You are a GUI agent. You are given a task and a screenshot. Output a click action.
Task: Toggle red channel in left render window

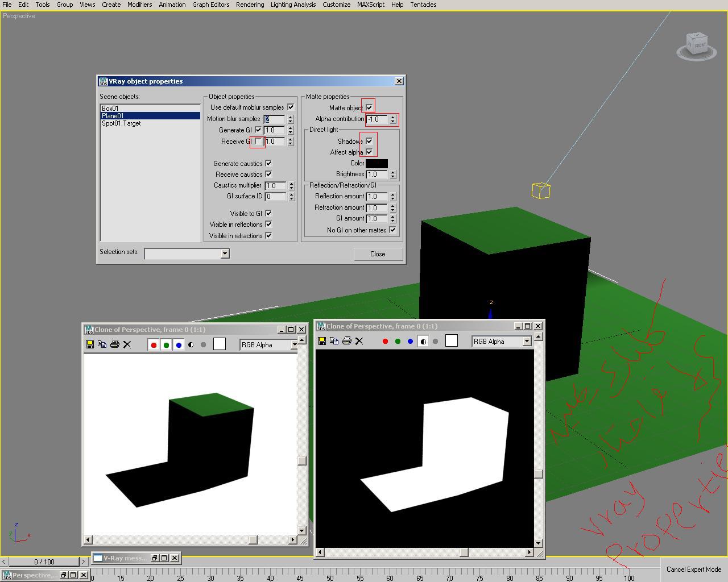click(154, 345)
